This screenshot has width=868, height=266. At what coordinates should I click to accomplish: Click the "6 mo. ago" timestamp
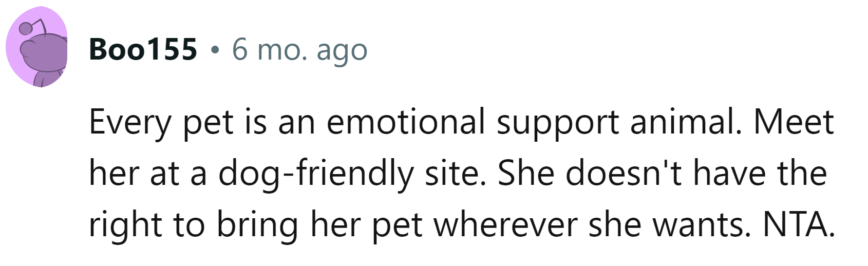(x=299, y=50)
